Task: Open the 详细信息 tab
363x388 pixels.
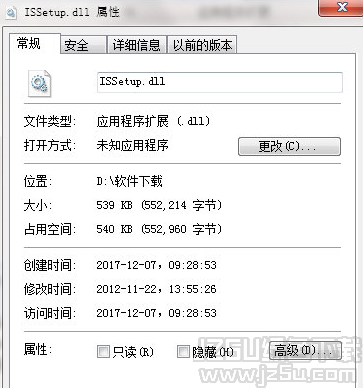Action: 137,45
